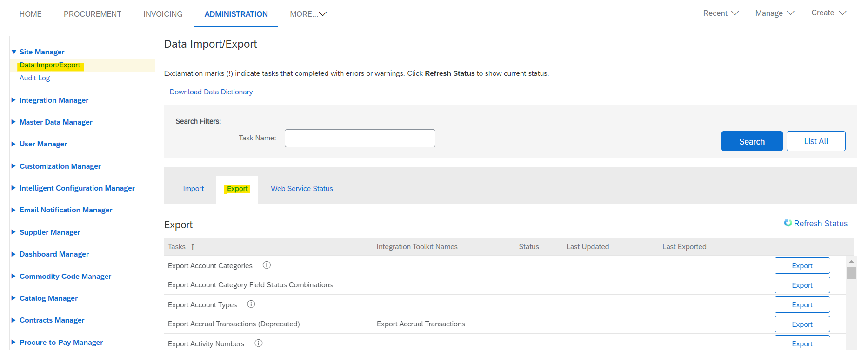Switch to Web Service Status tab

(x=302, y=189)
